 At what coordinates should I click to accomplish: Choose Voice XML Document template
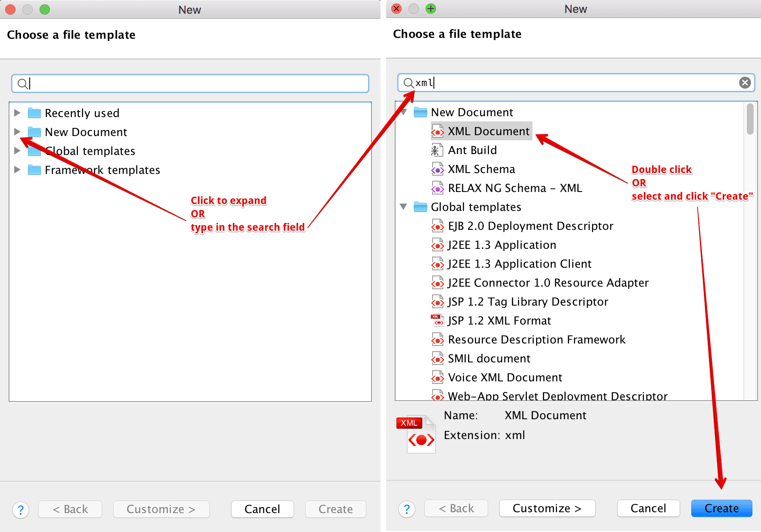(x=504, y=377)
